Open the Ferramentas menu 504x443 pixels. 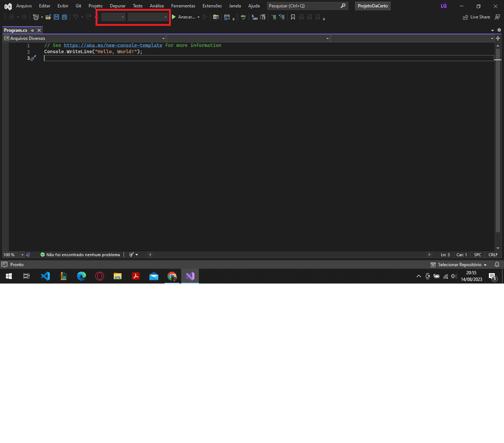click(x=183, y=6)
